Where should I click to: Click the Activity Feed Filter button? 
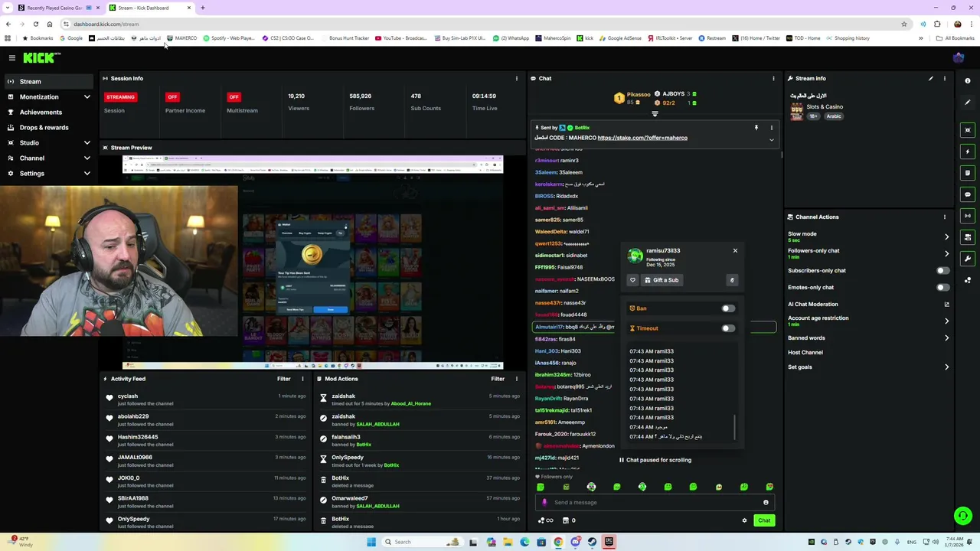coord(283,379)
